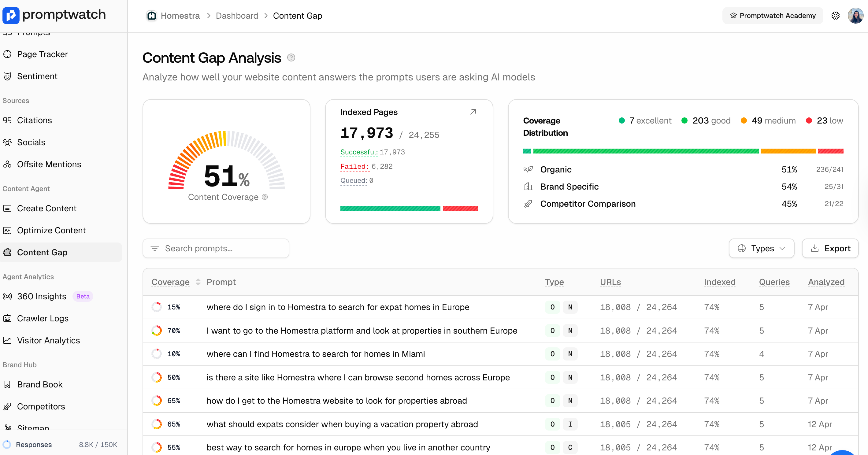Click red low segment of coverage bar

tap(831, 151)
